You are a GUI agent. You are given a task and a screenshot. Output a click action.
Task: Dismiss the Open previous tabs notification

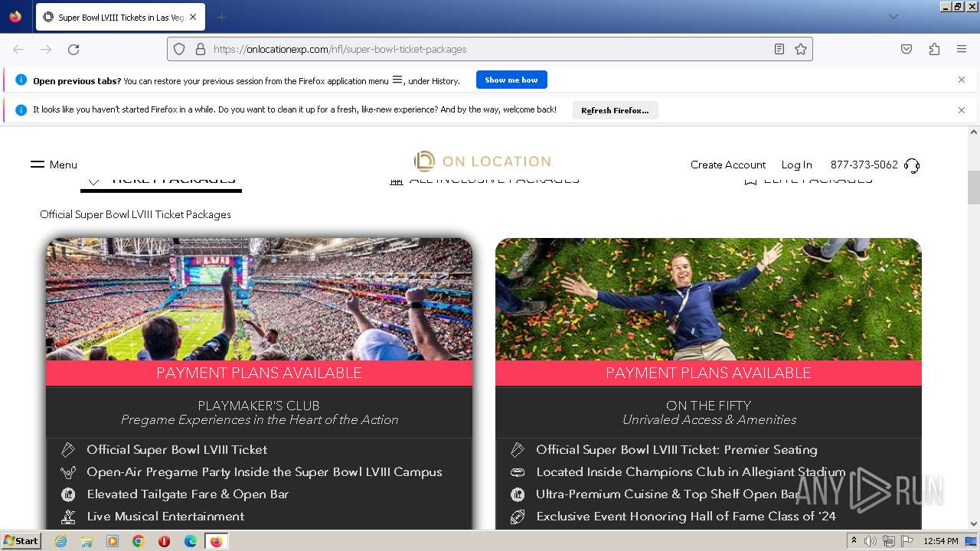[x=962, y=80]
